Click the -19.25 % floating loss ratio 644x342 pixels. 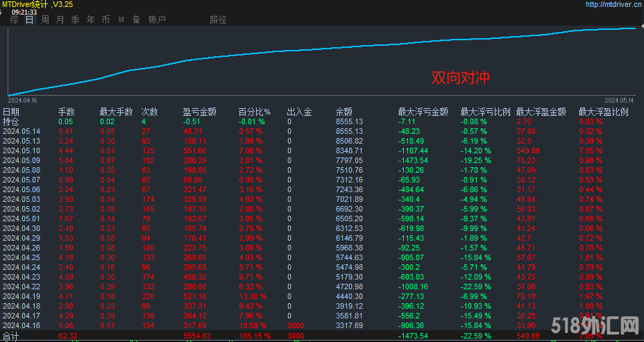475,160
